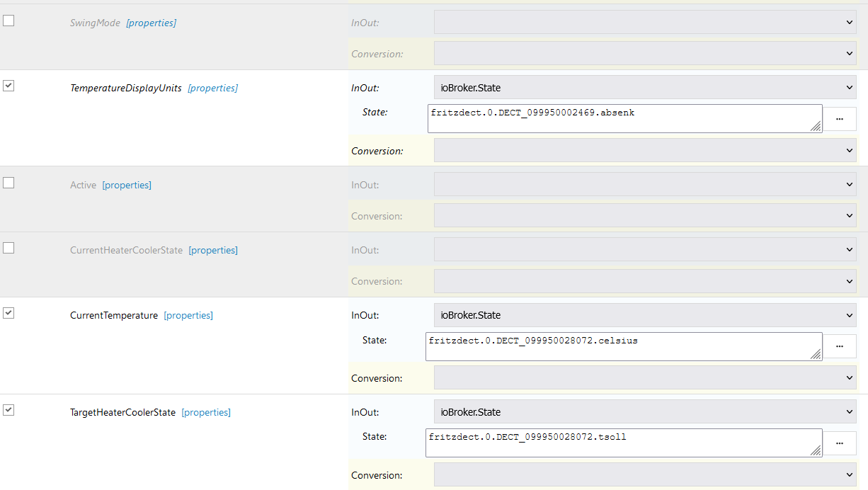The height and width of the screenshot is (490, 868).
Task: Browse state for TemperatureDisplayUnits with ellipsis button
Action: (x=840, y=119)
